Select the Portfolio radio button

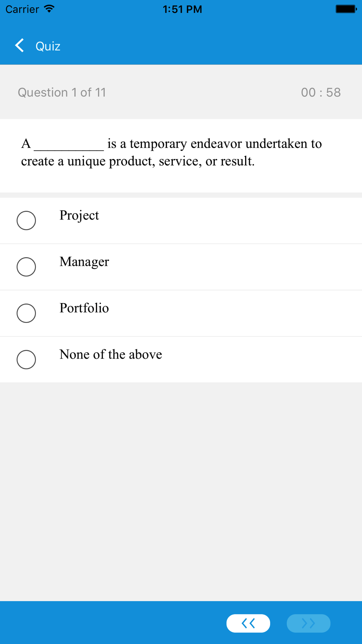(26, 313)
